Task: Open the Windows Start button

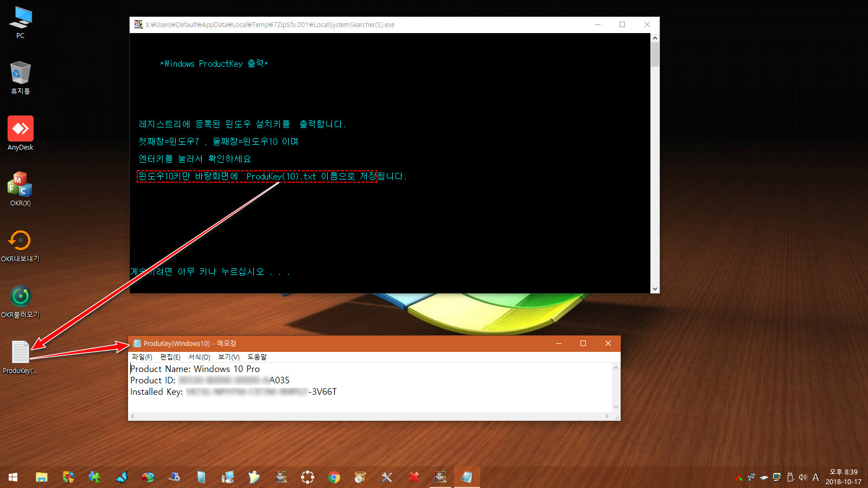Action: (13, 477)
